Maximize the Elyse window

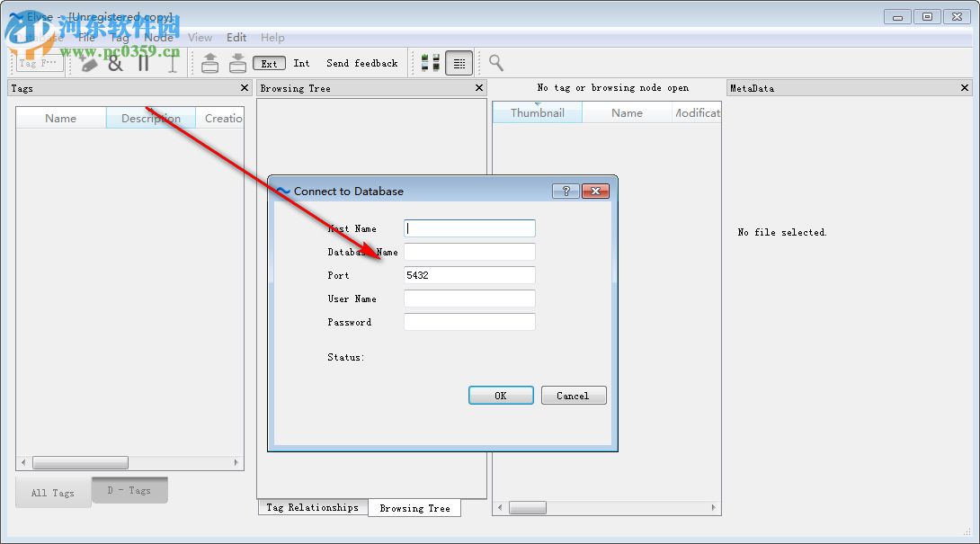pyautogui.click(x=928, y=17)
